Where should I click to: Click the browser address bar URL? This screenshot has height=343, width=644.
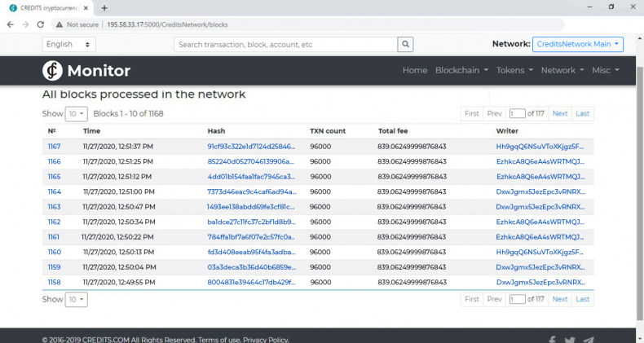pos(167,24)
